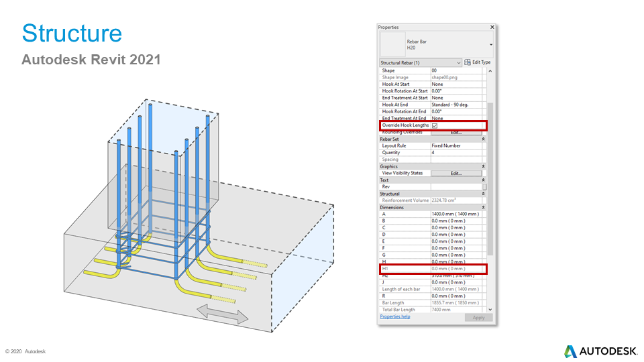Select the Hook At End value field
The image size is (644, 362).
456,105
